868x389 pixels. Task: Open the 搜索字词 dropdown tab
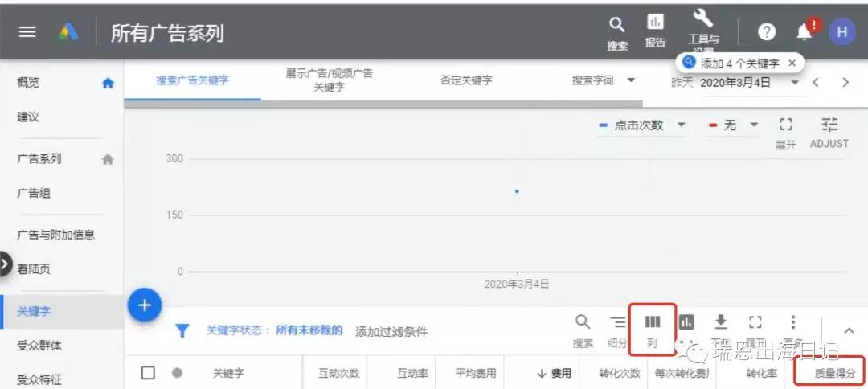604,80
